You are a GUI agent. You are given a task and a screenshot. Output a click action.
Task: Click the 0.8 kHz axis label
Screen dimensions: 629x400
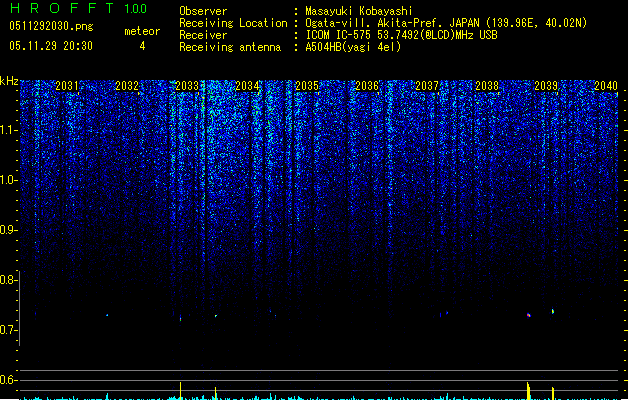point(8,280)
